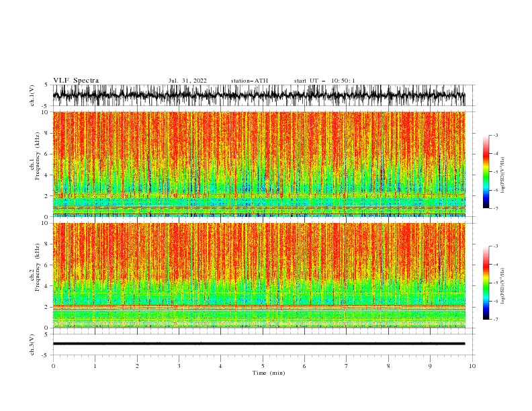Click the time axis tick label "1"
Screen dimensions: 532x411
coord(95,366)
